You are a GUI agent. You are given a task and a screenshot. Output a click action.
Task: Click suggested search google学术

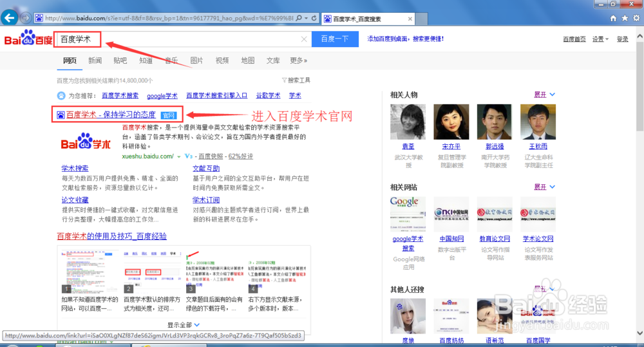point(162,96)
